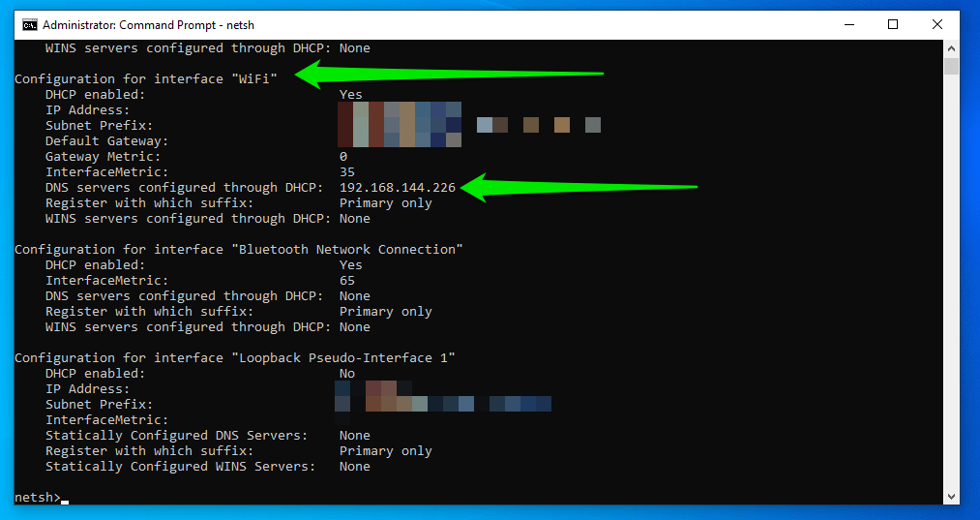Click the scrollbar down arrow
This screenshot has height=520, width=980.
pyautogui.click(x=951, y=497)
